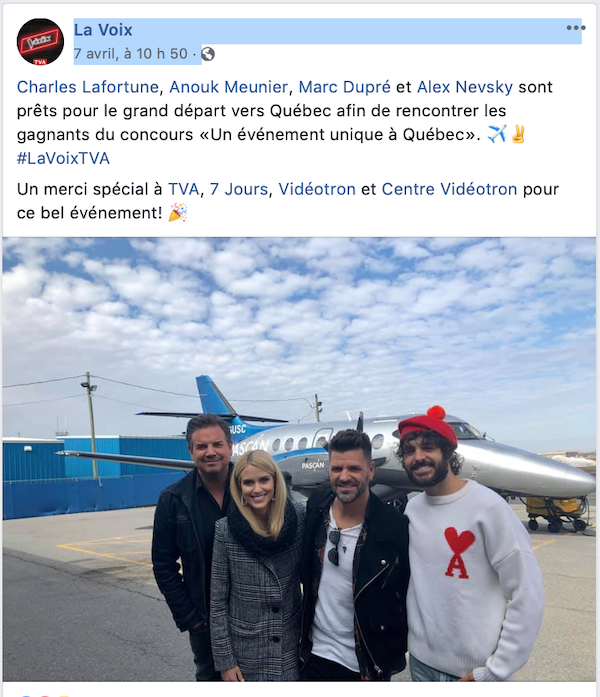Click the public audience globe icon

point(208,54)
